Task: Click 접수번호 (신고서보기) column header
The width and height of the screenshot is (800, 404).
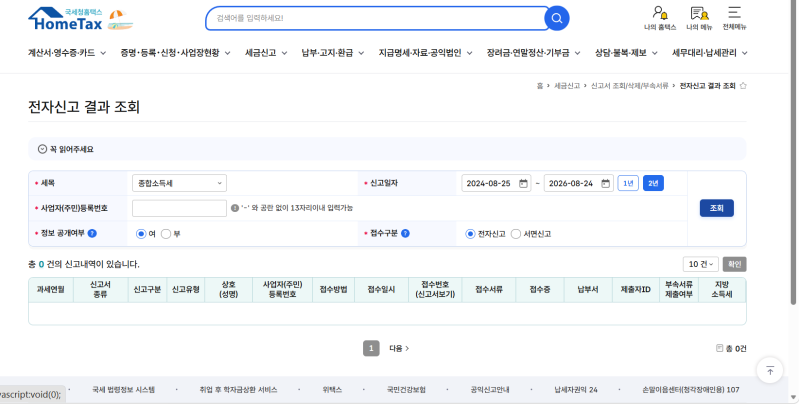Action: click(x=435, y=289)
